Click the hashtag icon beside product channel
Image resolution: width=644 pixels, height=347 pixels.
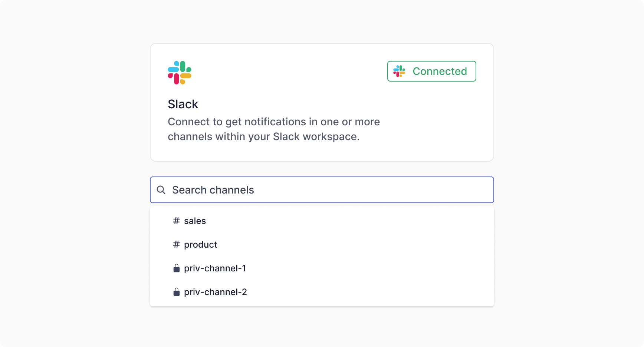176,245
